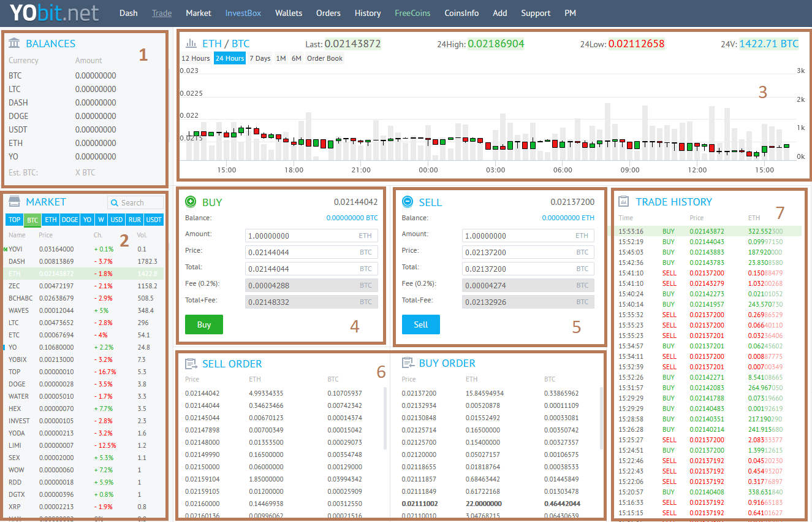
Task: Open the Orders page
Action: point(328,13)
